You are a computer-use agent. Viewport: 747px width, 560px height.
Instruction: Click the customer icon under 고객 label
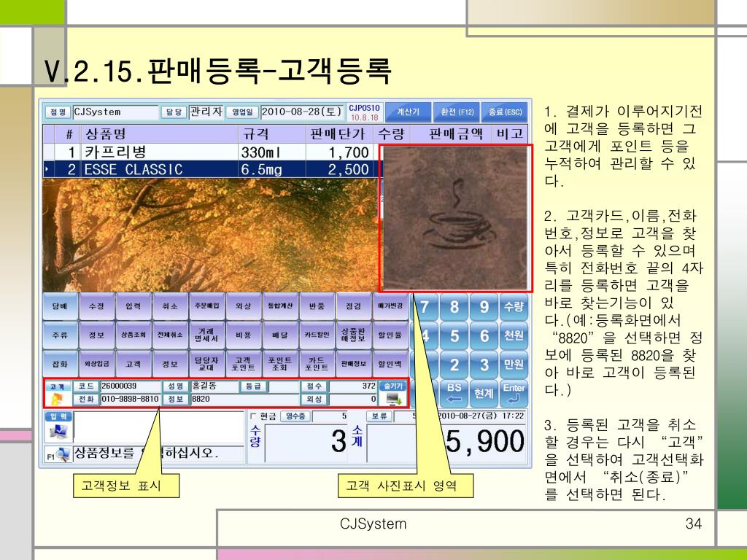click(57, 399)
